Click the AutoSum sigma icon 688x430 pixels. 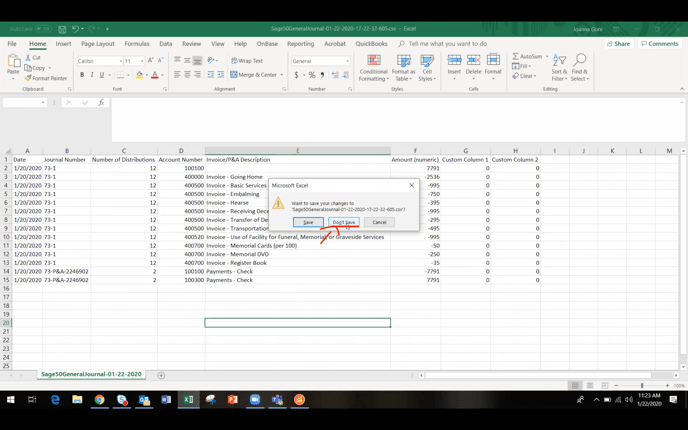tap(516, 57)
